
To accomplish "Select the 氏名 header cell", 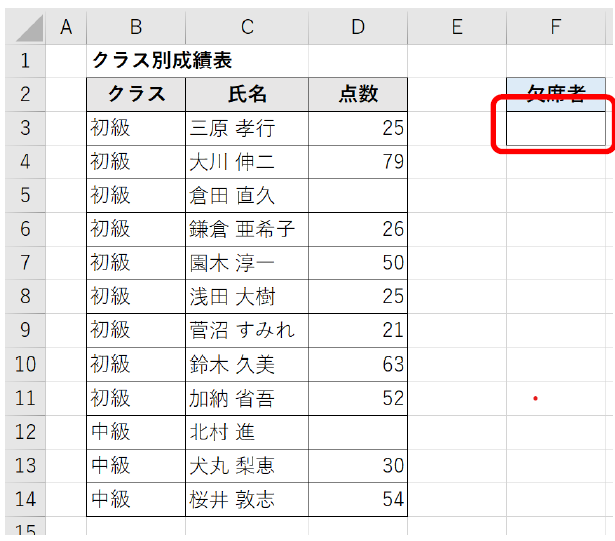I will 247,94.
